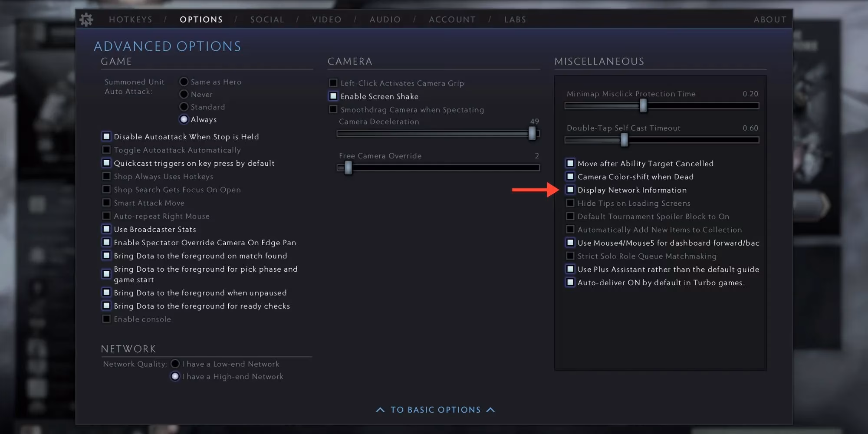Open the VIDEO settings tab
The width and height of the screenshot is (868, 434).
tap(326, 20)
